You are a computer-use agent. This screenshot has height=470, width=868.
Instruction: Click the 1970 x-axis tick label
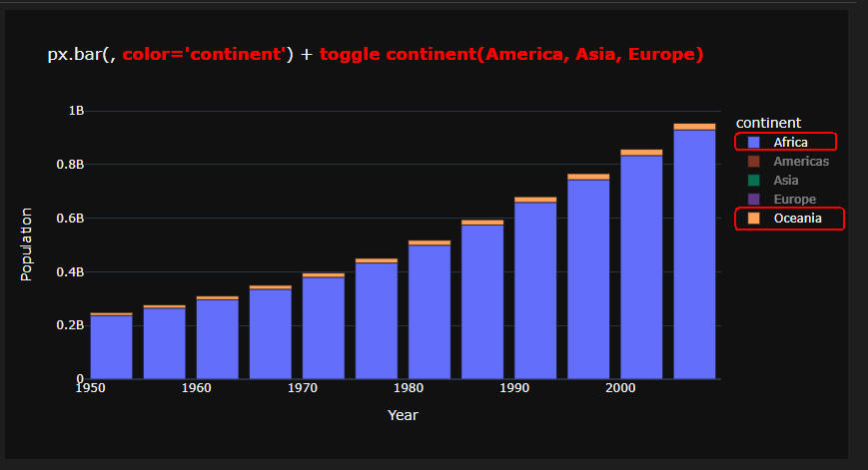[x=303, y=388]
